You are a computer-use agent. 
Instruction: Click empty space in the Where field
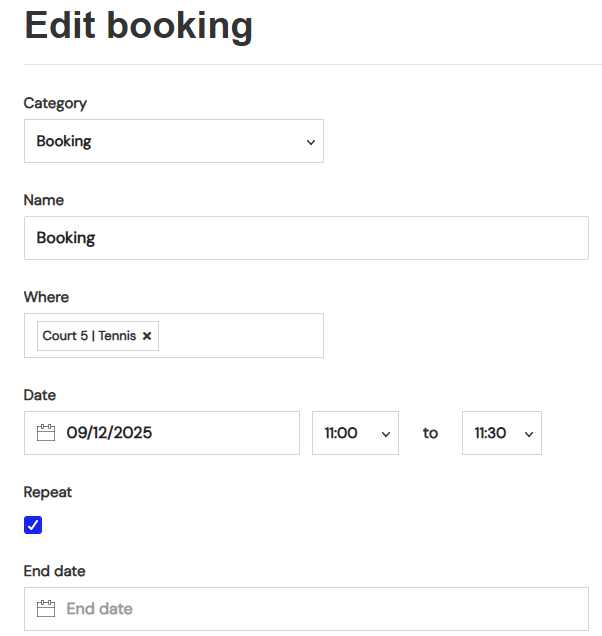click(240, 336)
